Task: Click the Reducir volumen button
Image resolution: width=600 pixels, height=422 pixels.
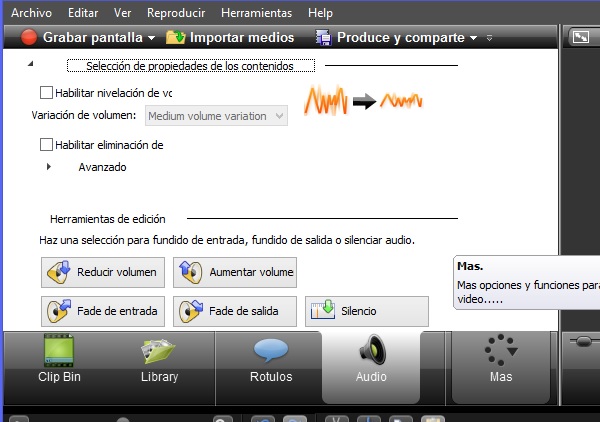Action: click(x=102, y=272)
